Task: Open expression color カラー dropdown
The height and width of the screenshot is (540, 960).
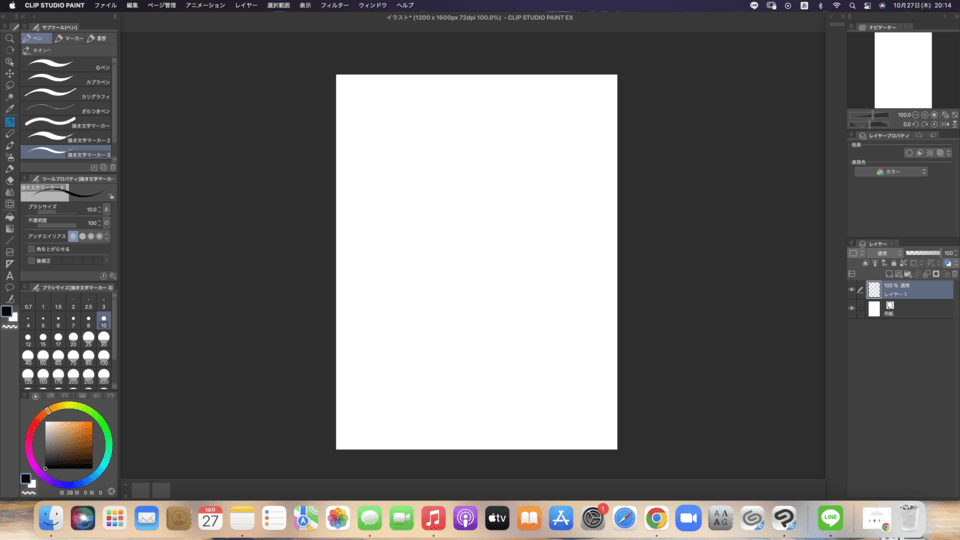Action: 891,172
